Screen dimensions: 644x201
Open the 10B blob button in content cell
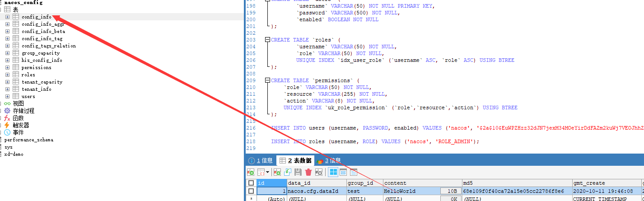450,191
